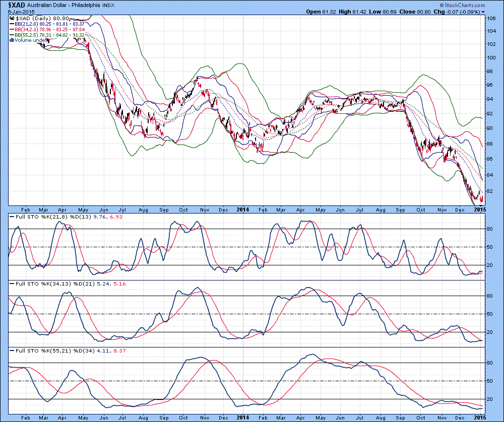Click the 2014 year marker on price axis
The image size is (504, 422).
tap(242, 208)
